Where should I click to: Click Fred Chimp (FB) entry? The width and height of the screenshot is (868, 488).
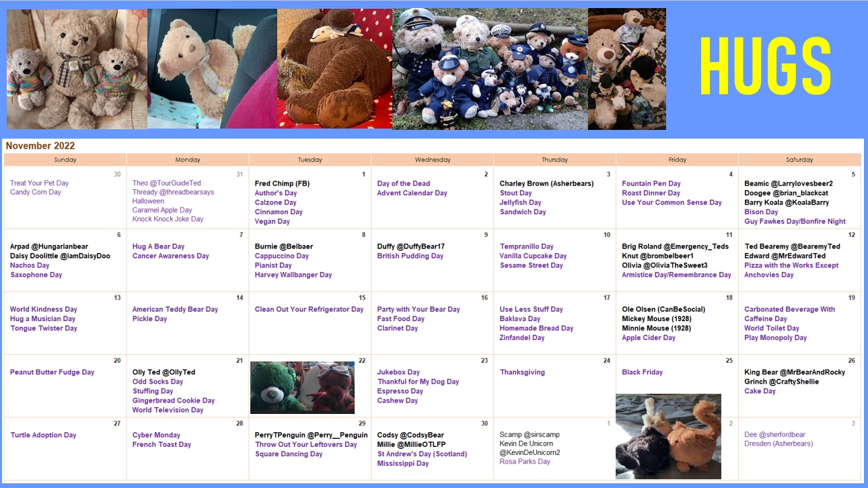pyautogui.click(x=282, y=184)
